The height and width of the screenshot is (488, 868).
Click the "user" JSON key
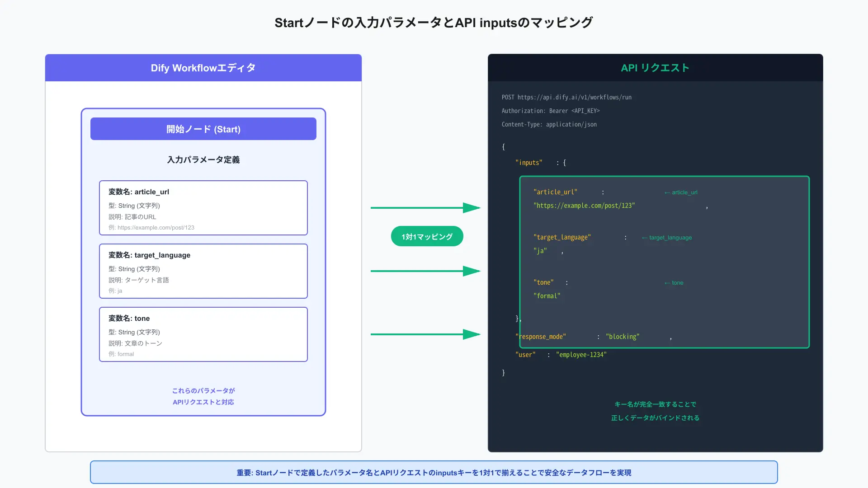(525, 355)
